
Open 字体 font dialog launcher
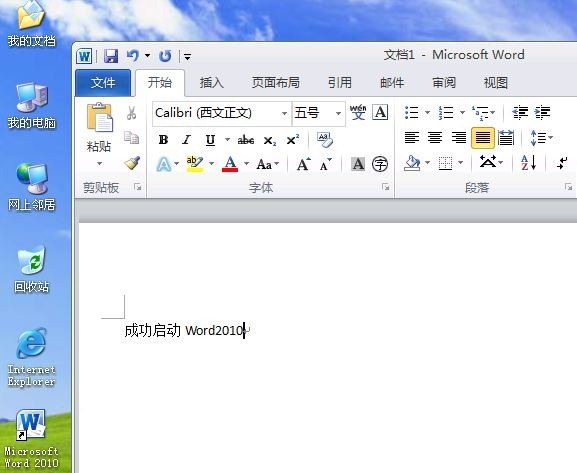(x=386, y=187)
